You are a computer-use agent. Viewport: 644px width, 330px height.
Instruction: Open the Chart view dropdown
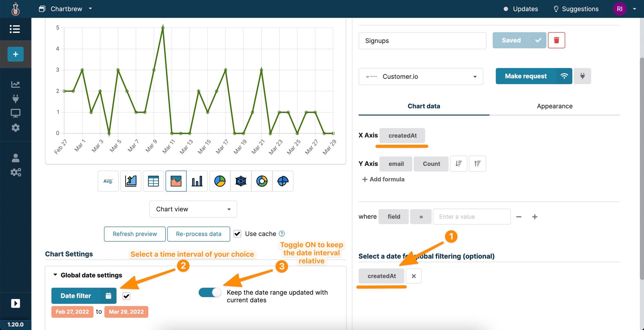click(x=193, y=209)
